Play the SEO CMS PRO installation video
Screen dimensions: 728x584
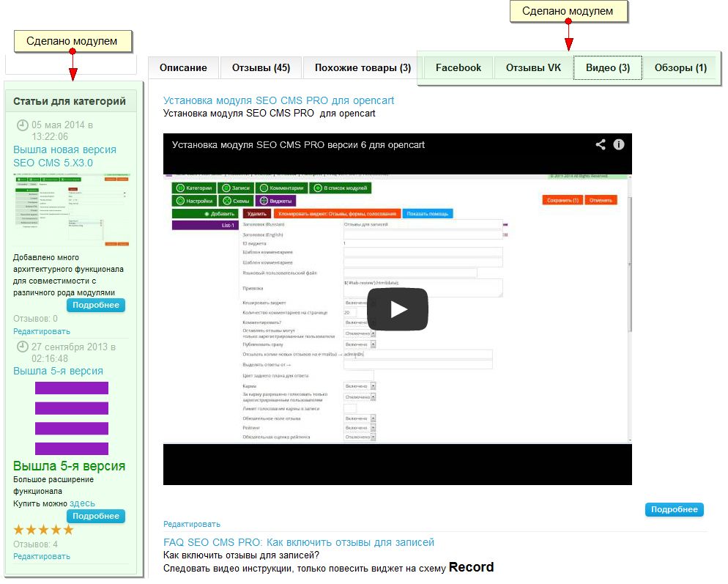pos(398,309)
